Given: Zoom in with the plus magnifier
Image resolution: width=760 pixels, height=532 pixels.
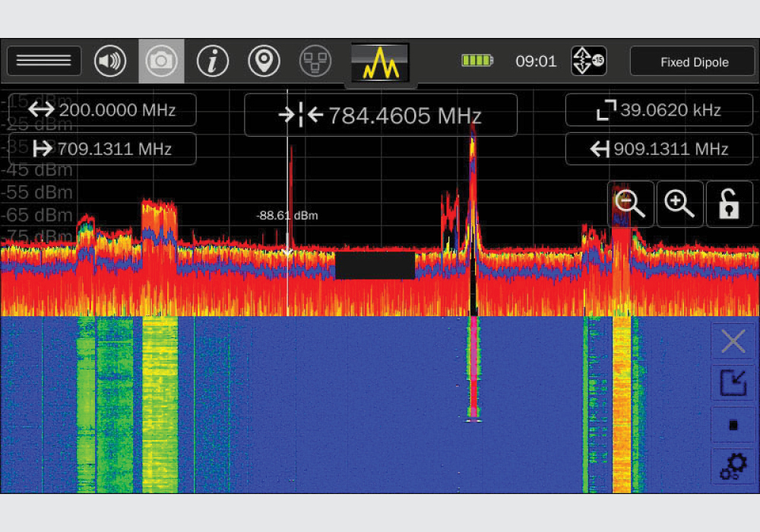Looking at the screenshot, I should click(679, 204).
